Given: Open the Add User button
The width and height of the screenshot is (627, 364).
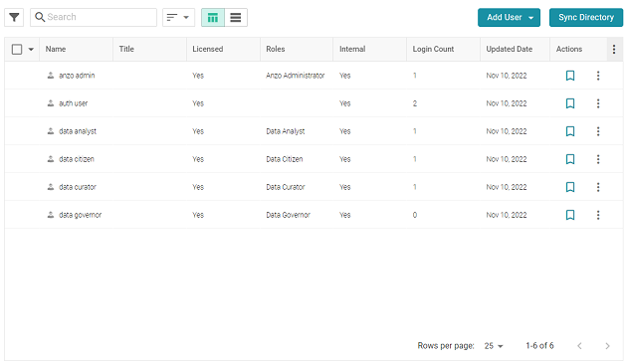Looking at the screenshot, I should click(x=509, y=18).
